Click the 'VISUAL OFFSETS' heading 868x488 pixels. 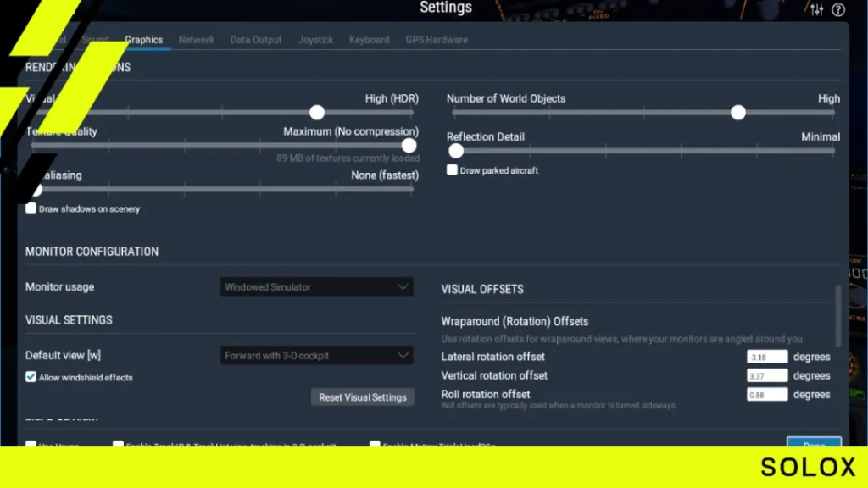(x=482, y=290)
